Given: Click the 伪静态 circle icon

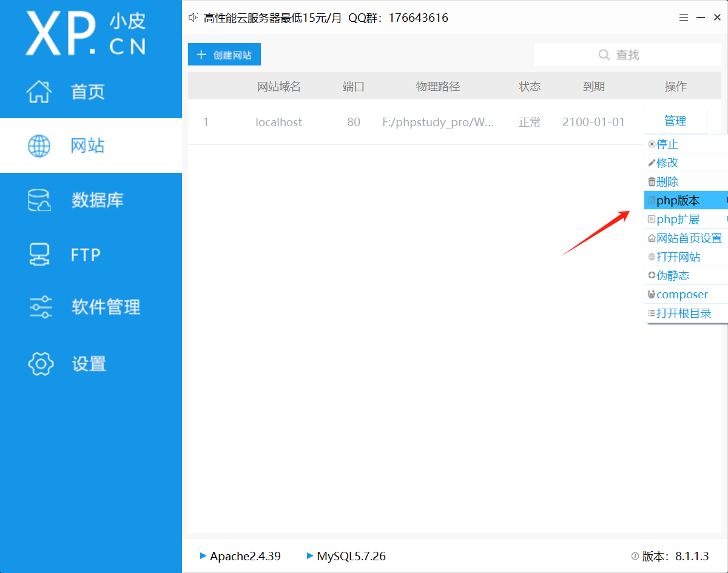Looking at the screenshot, I should tap(652, 276).
